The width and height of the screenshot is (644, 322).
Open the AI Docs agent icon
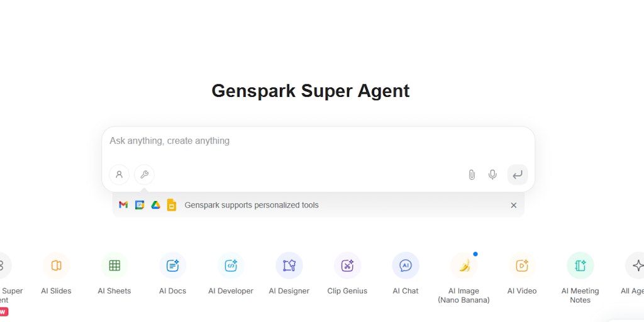pos(172,266)
